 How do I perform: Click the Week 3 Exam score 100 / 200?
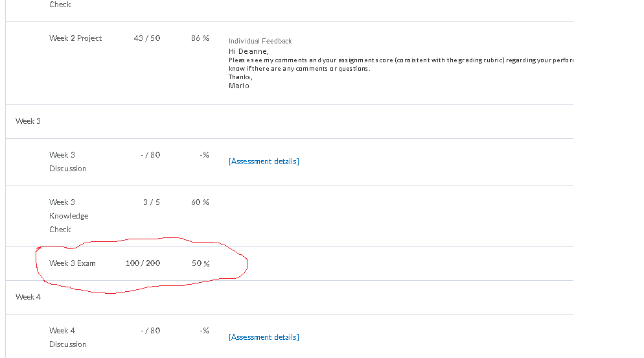143,263
